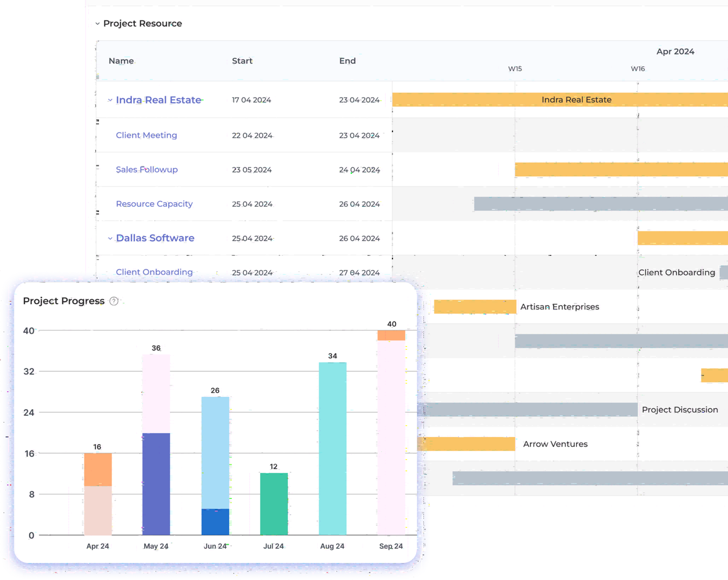Collapse the Indra Real Estate task group

click(110, 100)
